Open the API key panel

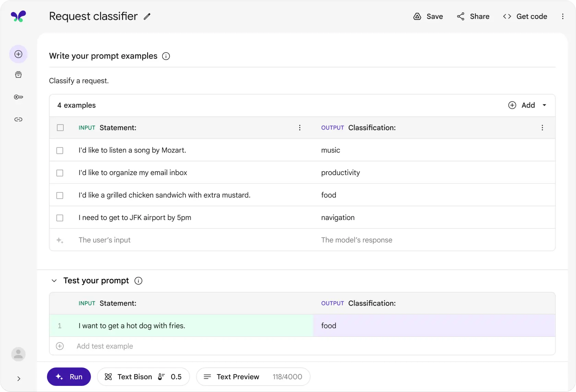pyautogui.click(x=18, y=97)
